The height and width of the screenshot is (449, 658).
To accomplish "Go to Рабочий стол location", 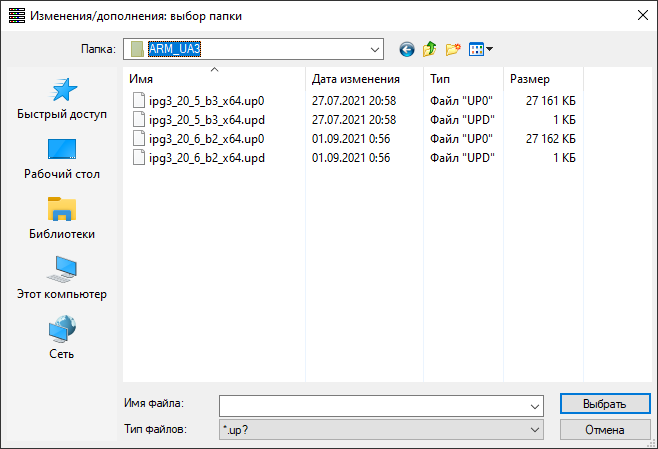I will pos(62,158).
